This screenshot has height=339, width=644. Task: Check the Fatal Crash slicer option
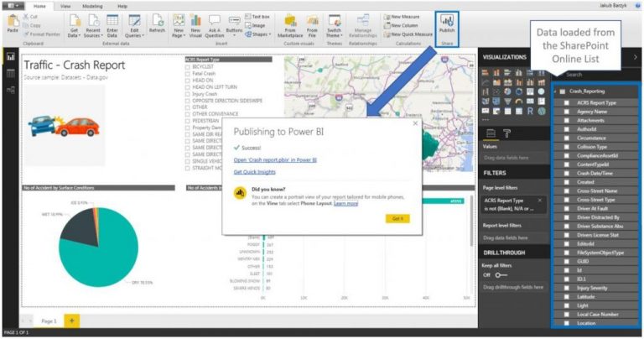coord(187,74)
